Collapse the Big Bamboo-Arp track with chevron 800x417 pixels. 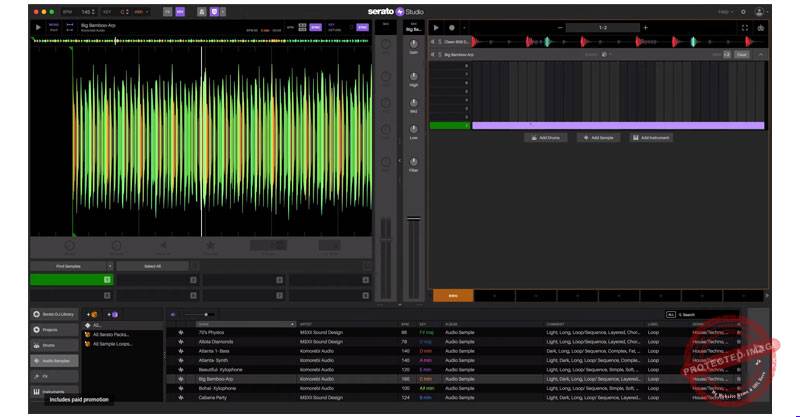pyautogui.click(x=760, y=54)
